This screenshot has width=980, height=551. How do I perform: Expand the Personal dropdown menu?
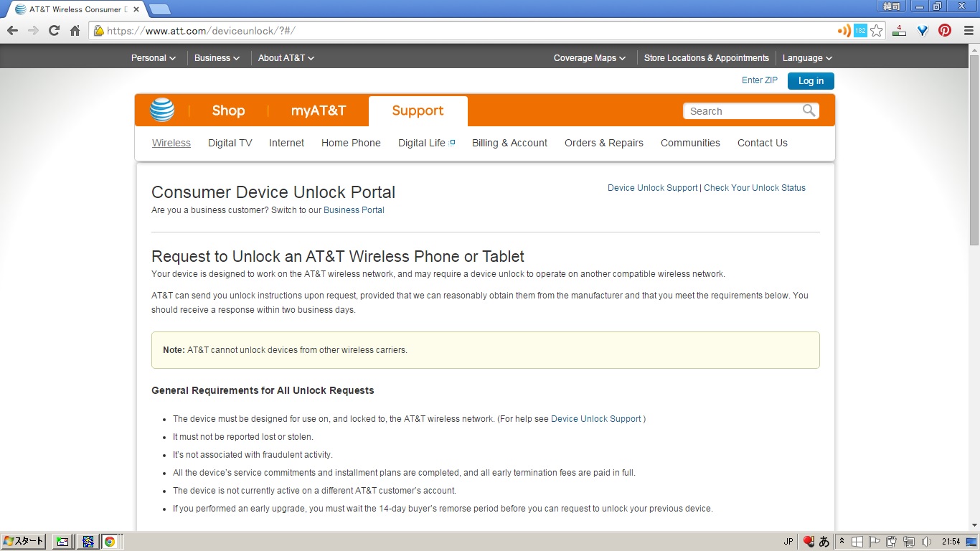(154, 58)
